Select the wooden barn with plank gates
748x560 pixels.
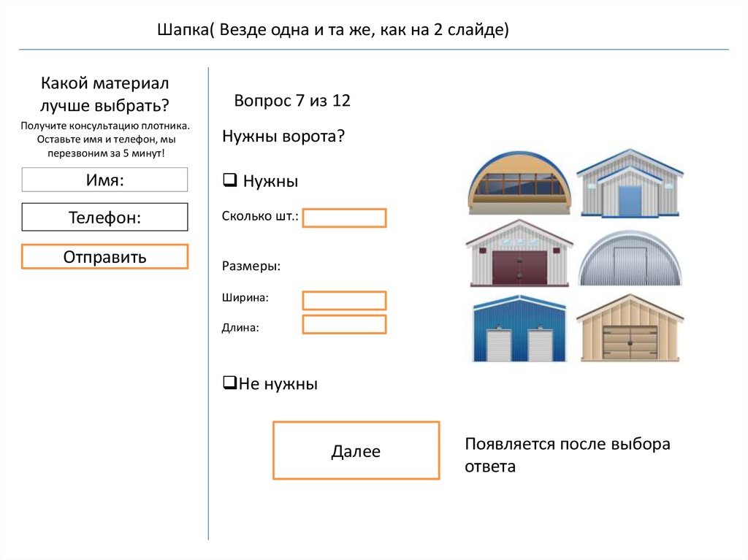click(630, 328)
